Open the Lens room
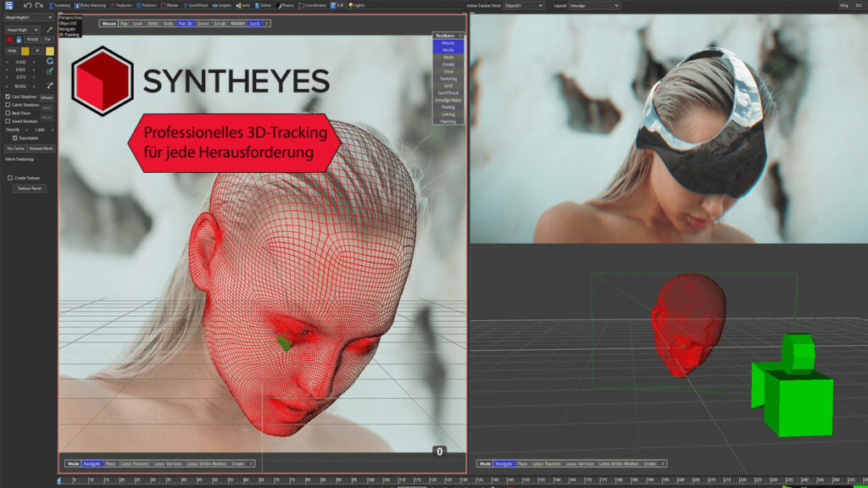Screen dimensions: 868x488 [x=243, y=6]
